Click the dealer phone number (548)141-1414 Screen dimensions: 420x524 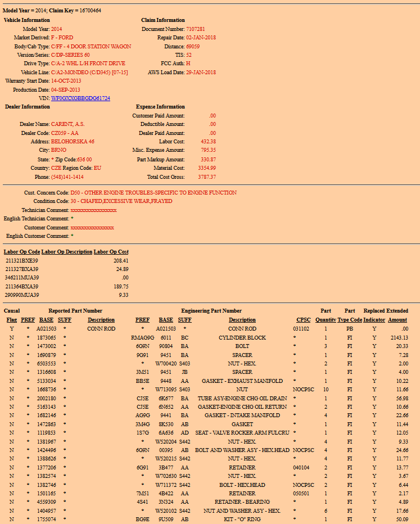coord(67,177)
